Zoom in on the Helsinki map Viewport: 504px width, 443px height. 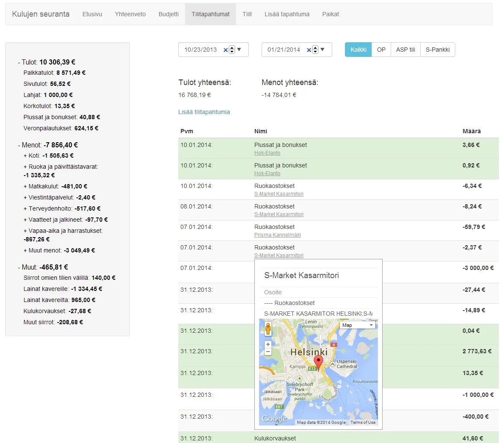(268, 344)
